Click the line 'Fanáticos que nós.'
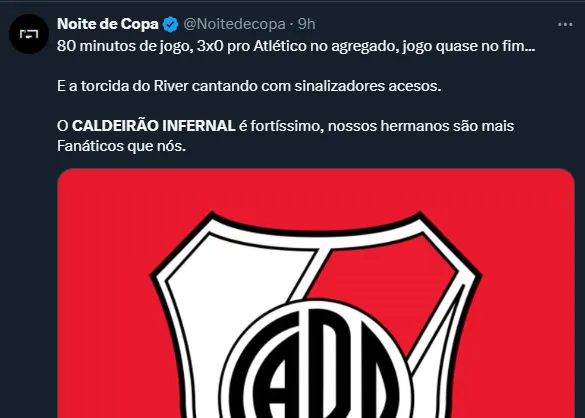This screenshot has height=418, width=585. point(121,146)
